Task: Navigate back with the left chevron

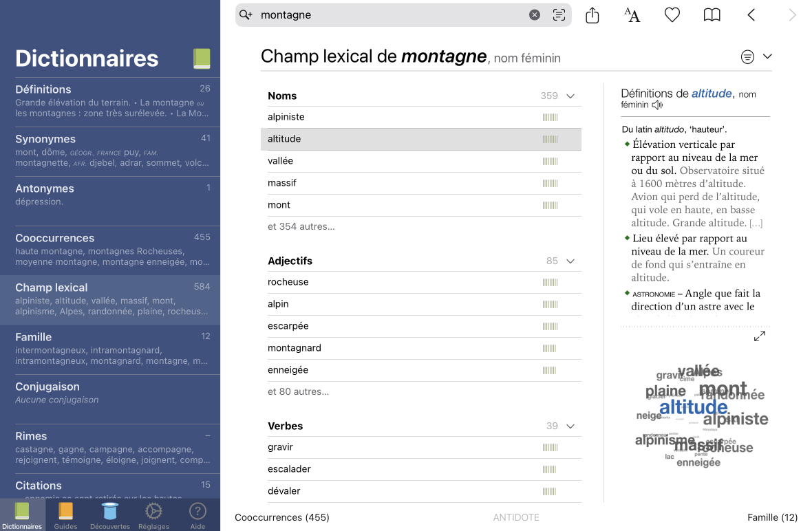Action: 751,14
